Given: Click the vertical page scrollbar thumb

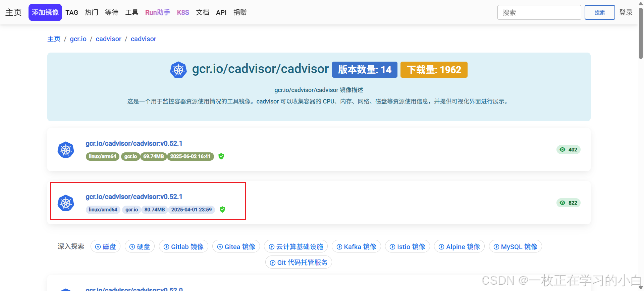Looking at the screenshot, I should click(x=641, y=33).
